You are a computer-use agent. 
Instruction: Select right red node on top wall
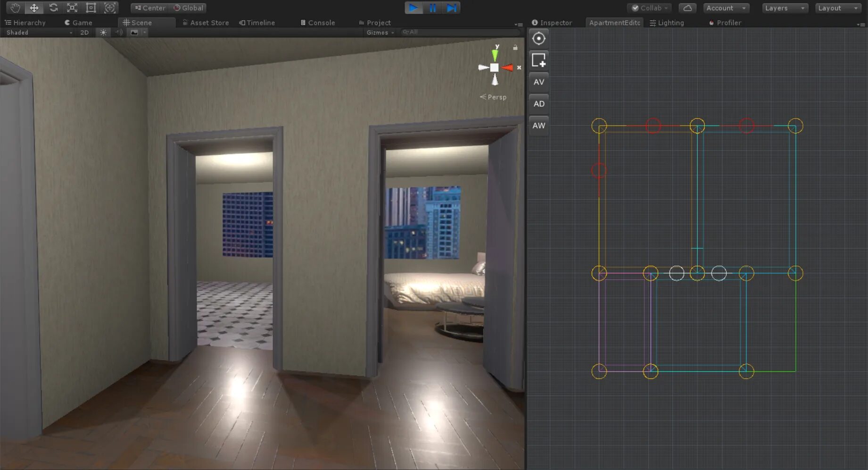746,126
